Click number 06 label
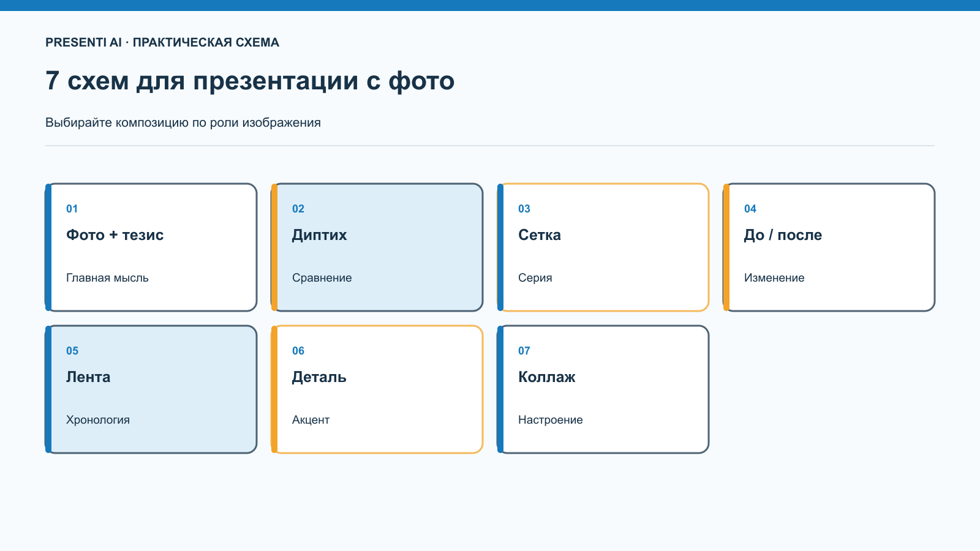980x551 pixels. pyautogui.click(x=298, y=351)
